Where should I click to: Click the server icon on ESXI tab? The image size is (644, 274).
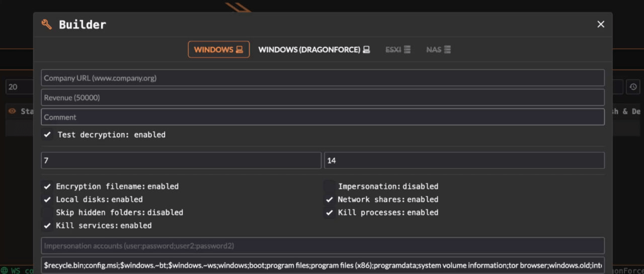407,49
